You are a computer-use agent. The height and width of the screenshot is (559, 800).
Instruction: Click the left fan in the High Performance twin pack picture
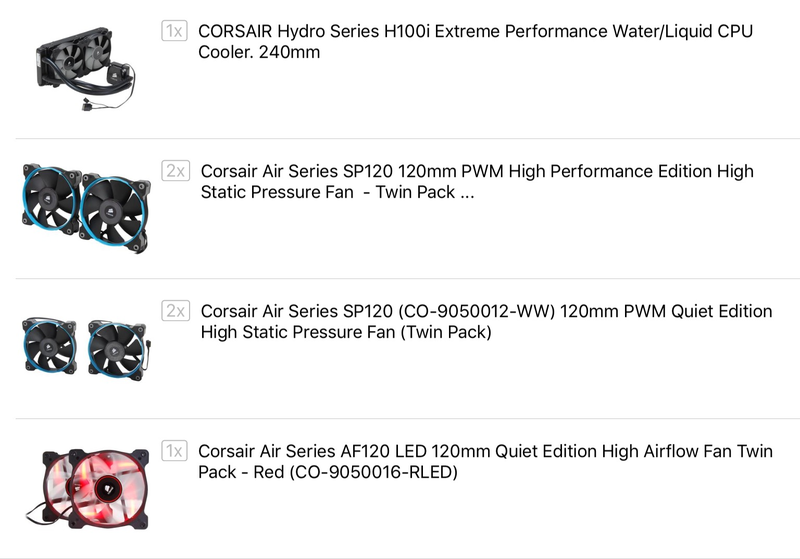point(51,198)
